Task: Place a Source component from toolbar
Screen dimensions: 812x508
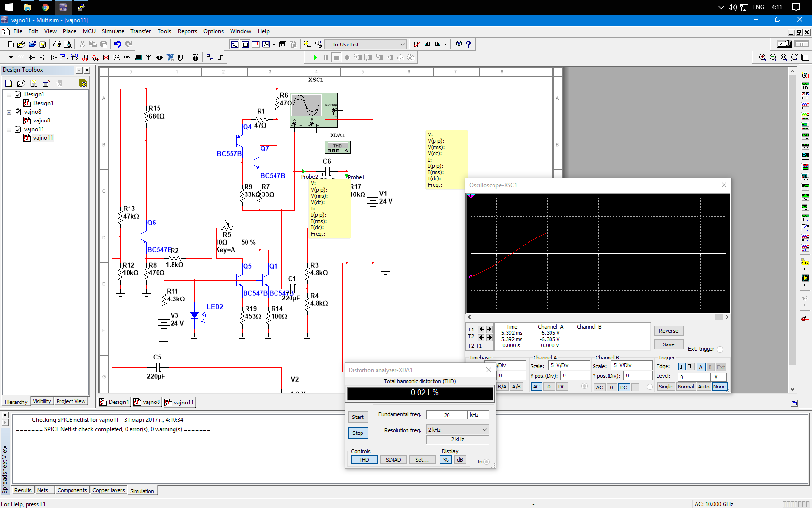Action: [x=11, y=57]
